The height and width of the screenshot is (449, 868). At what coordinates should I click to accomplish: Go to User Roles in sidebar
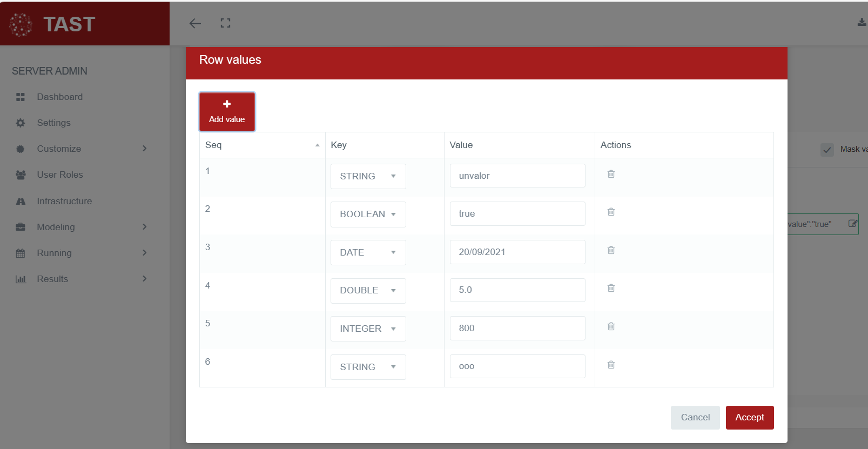pos(59,175)
